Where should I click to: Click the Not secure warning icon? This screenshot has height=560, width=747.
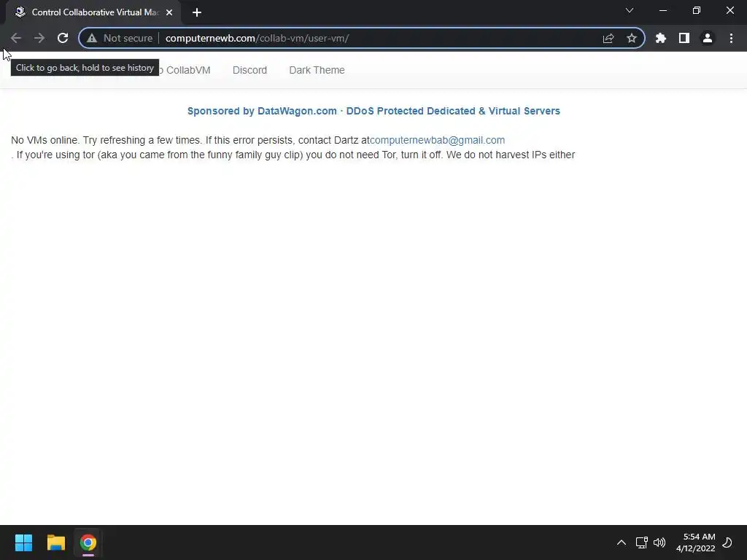[x=92, y=38]
